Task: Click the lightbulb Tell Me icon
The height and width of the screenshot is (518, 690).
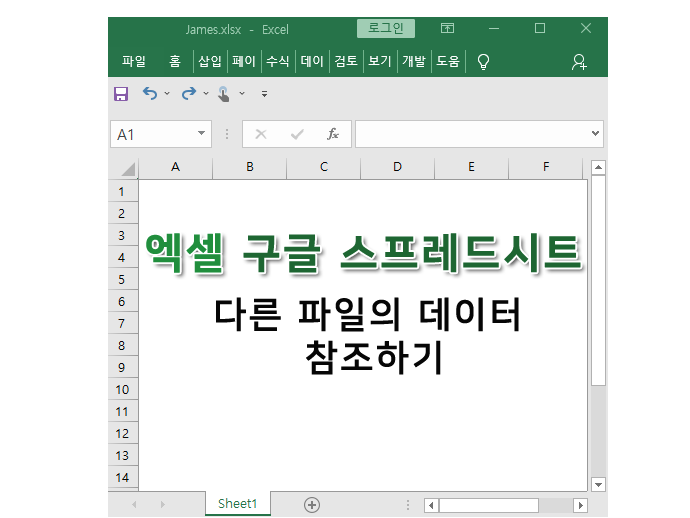Action: (483, 62)
